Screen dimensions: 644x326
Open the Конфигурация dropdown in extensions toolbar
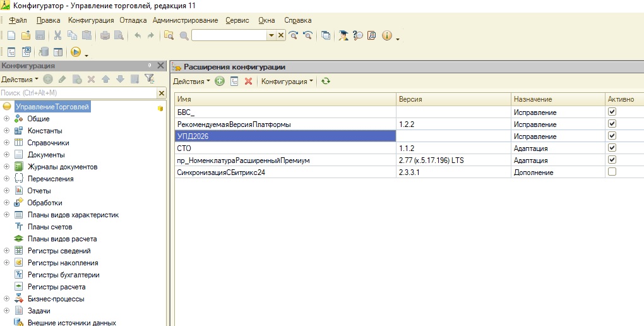click(287, 81)
